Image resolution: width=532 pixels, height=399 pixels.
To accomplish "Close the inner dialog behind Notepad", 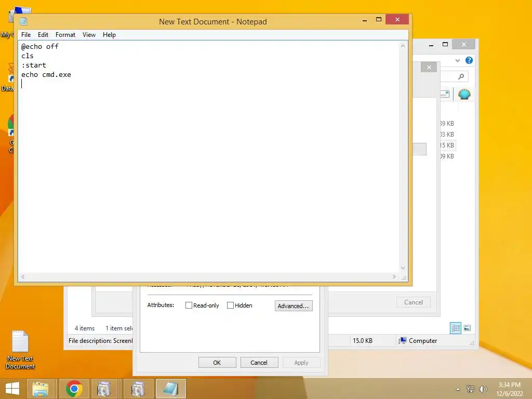I will click(429, 67).
